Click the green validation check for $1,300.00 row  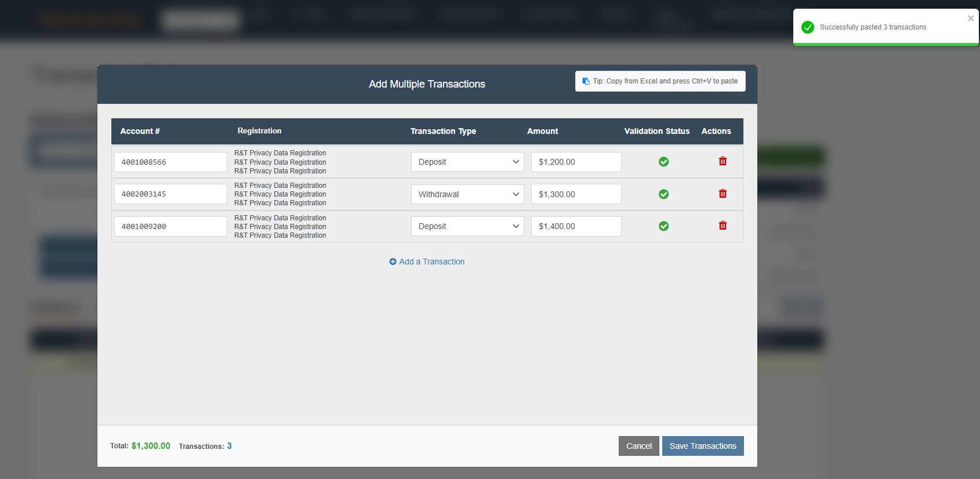(x=663, y=194)
